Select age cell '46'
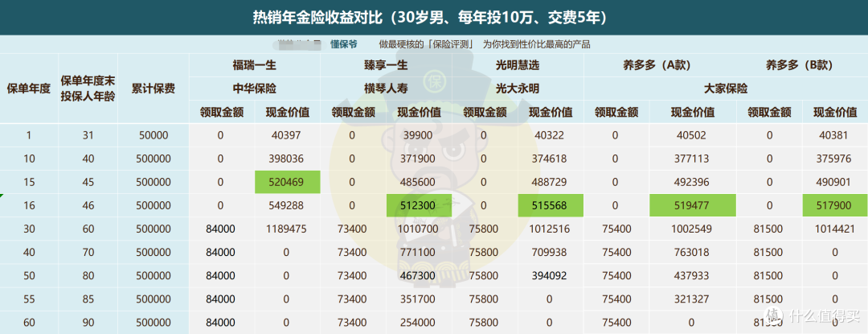 pyautogui.click(x=88, y=205)
